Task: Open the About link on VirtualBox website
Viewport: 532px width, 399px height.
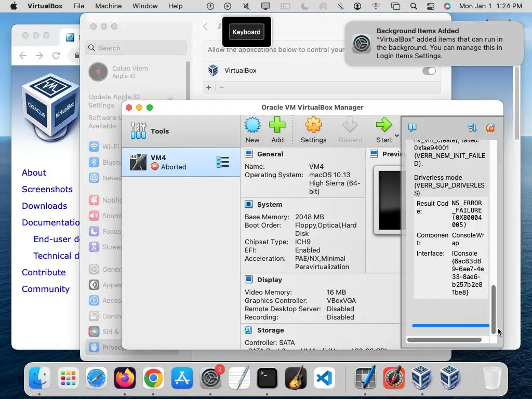Action: coord(34,172)
